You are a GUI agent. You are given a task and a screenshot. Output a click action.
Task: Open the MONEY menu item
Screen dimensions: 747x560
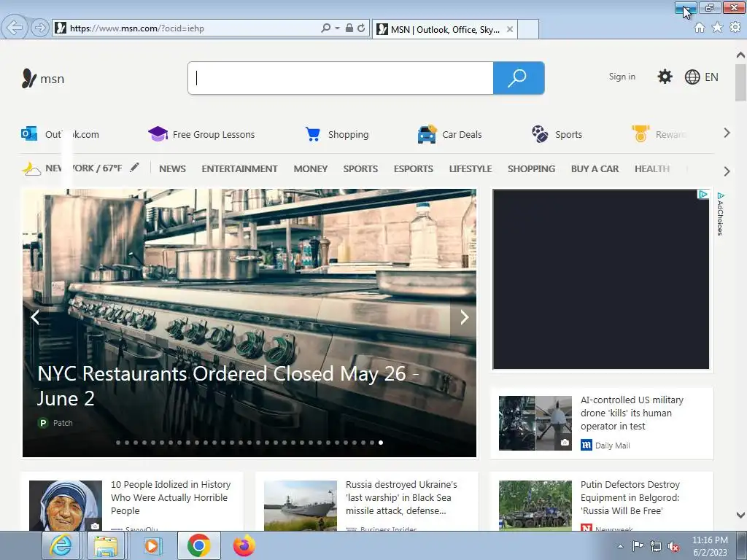(311, 168)
